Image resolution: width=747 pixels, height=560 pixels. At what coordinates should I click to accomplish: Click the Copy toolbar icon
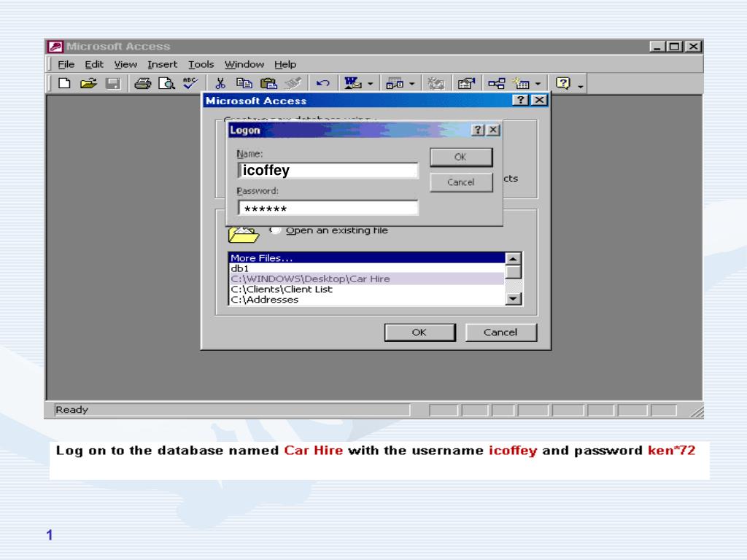[x=244, y=84]
